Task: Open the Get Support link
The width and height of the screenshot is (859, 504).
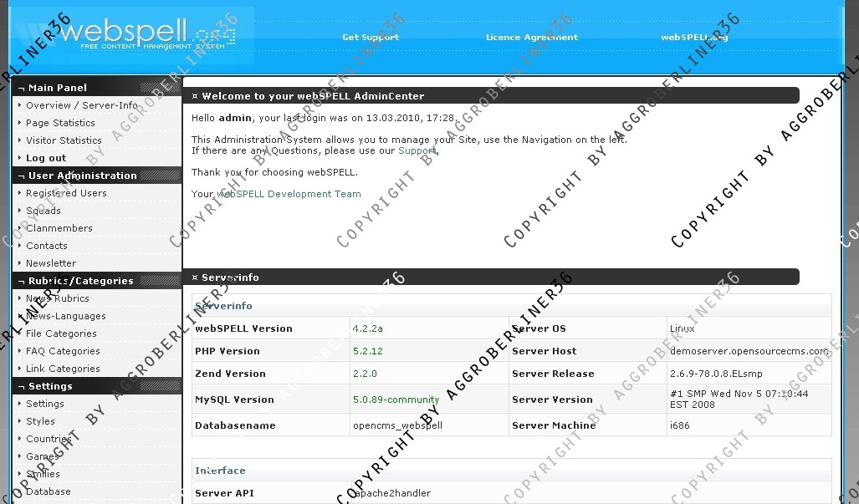Action: coord(371,38)
